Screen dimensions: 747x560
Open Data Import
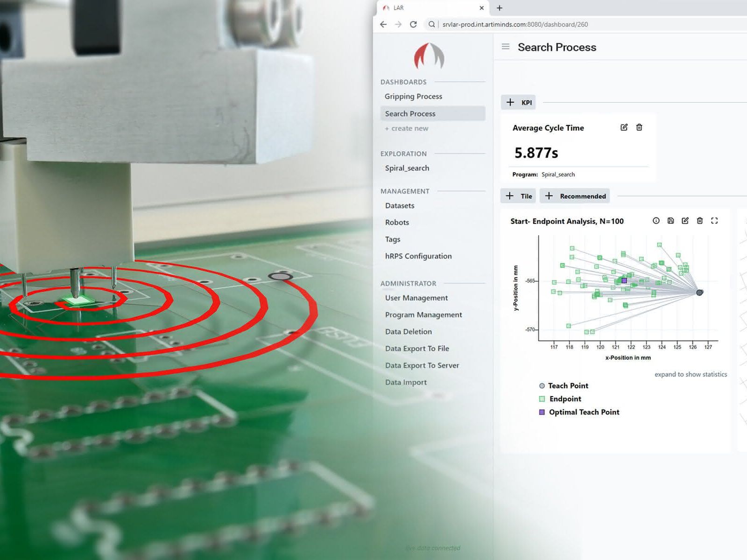406,382
